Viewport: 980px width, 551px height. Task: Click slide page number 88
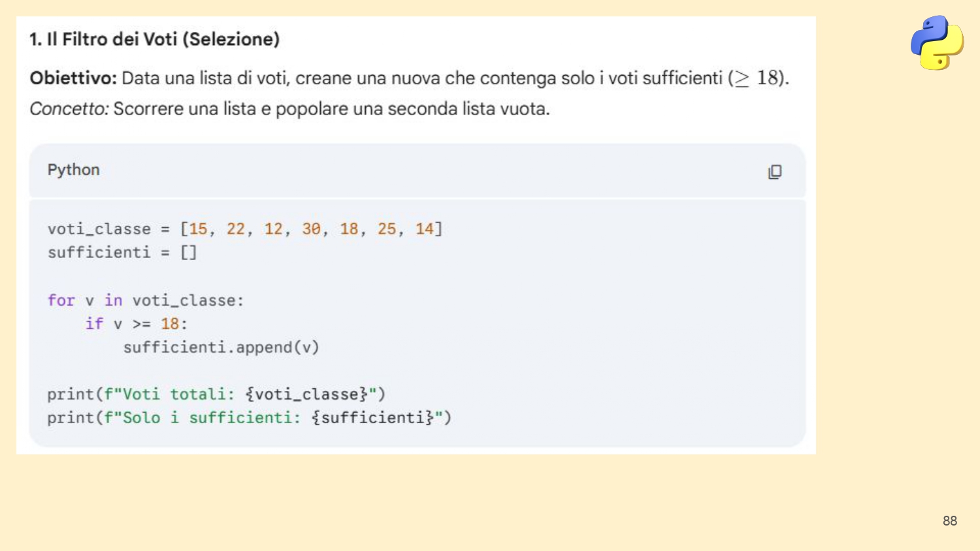(950, 521)
